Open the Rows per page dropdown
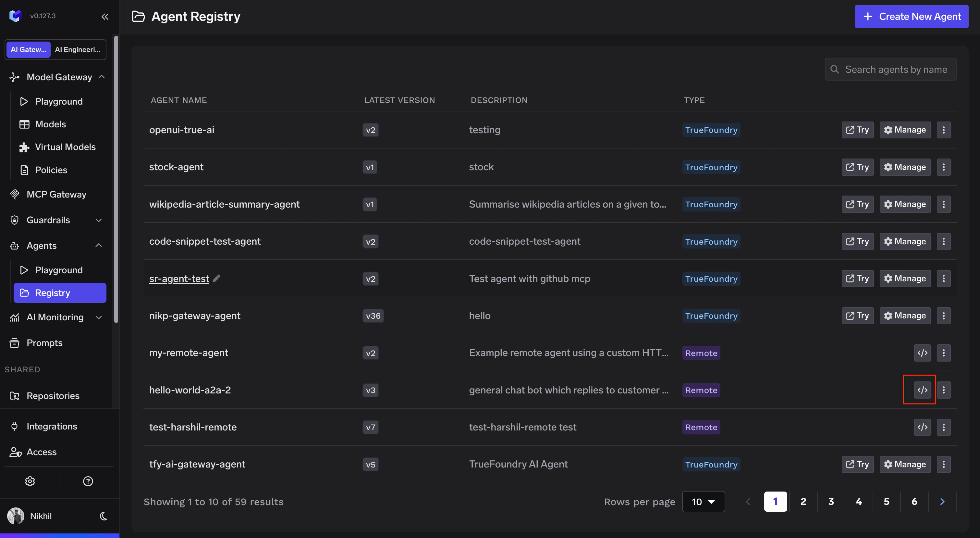The height and width of the screenshot is (538, 980). point(703,501)
